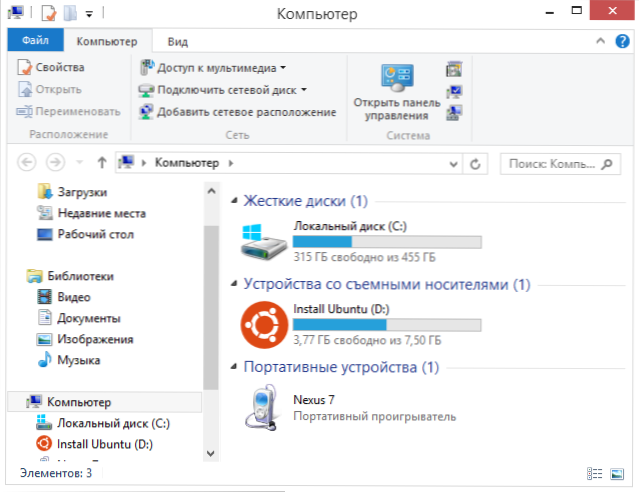Screen dimensions: 639x492
Task: Click New folder icon in title bar
Action: [x=70, y=13]
